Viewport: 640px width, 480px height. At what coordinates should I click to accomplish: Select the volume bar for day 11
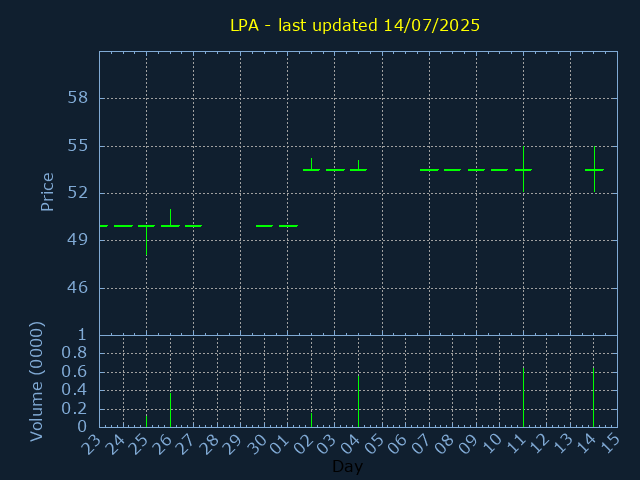pos(523,397)
